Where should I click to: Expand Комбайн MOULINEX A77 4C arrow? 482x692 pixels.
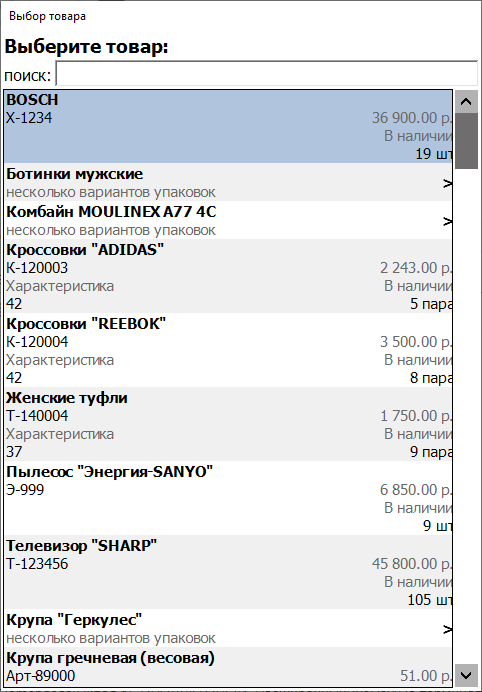[x=448, y=221]
